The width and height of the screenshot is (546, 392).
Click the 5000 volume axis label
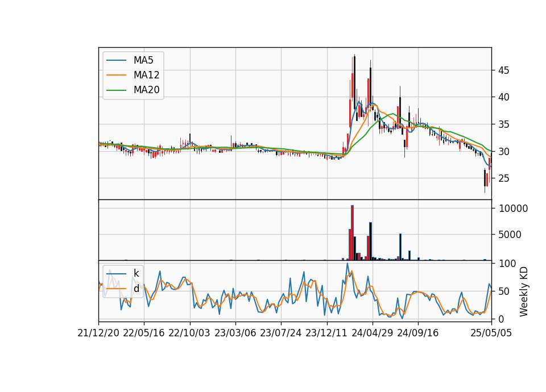click(510, 235)
